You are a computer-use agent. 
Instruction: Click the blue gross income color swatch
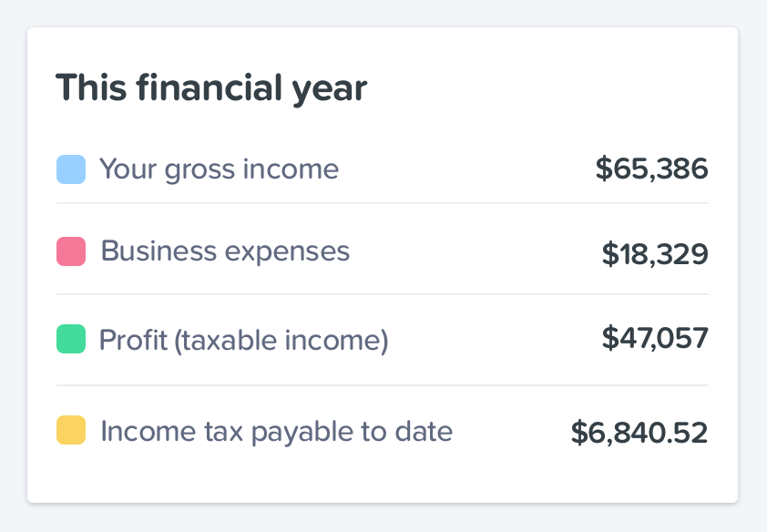tap(71, 169)
